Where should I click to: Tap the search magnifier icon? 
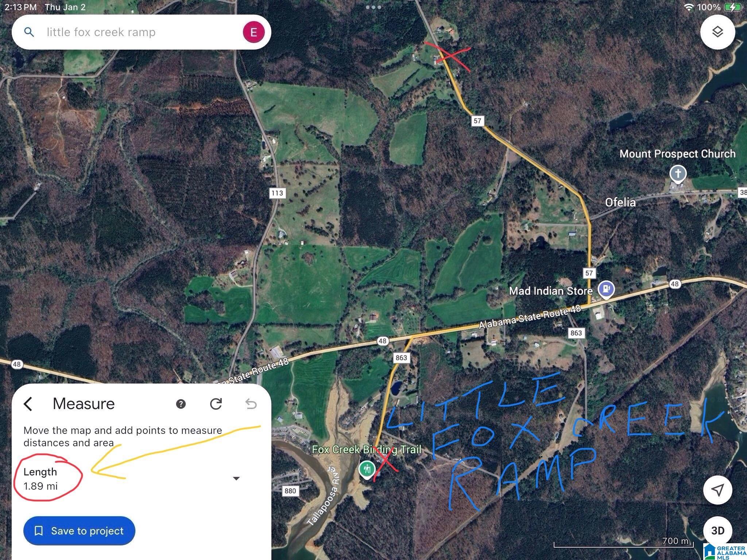tap(29, 32)
